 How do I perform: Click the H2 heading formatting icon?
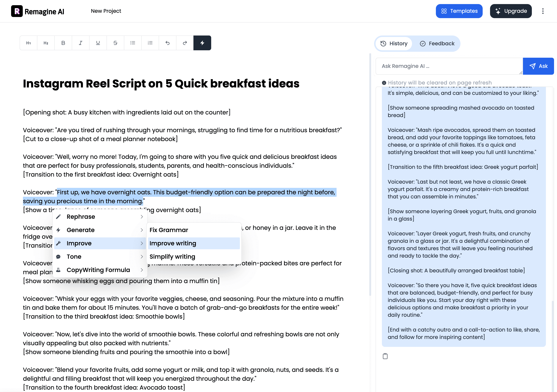(46, 43)
